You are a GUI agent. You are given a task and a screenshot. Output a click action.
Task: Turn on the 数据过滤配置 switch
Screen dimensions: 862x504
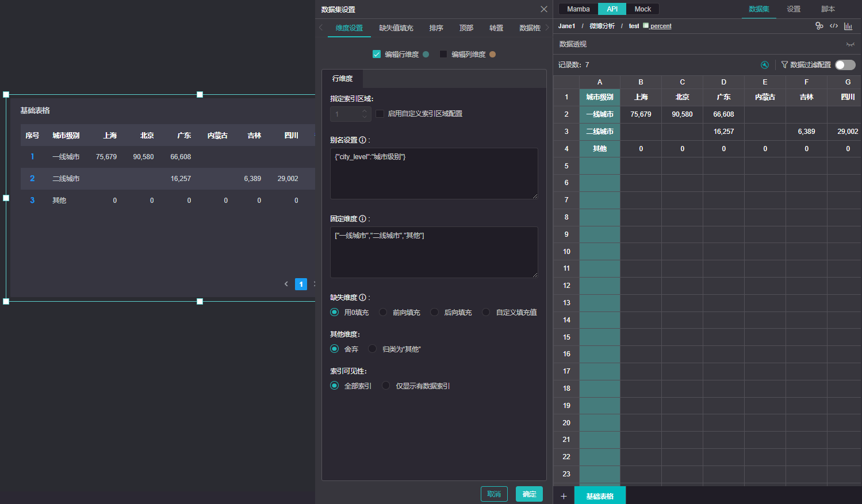coord(845,65)
